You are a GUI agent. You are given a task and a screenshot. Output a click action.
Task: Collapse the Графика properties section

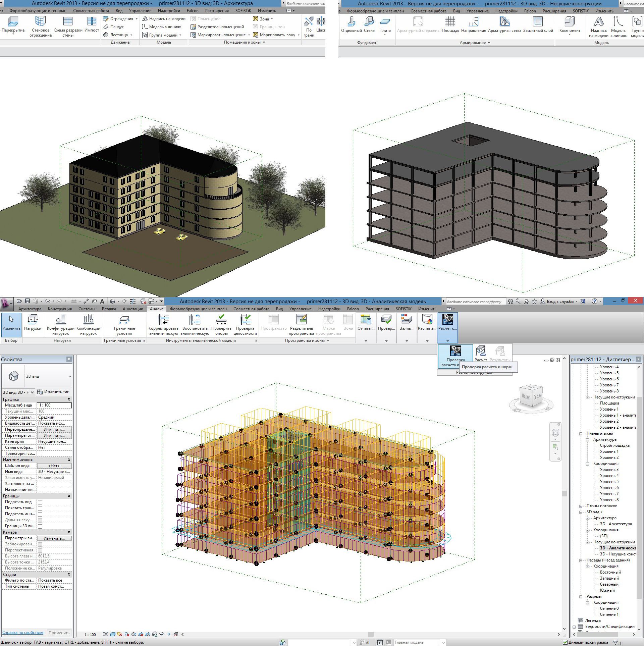(x=69, y=399)
